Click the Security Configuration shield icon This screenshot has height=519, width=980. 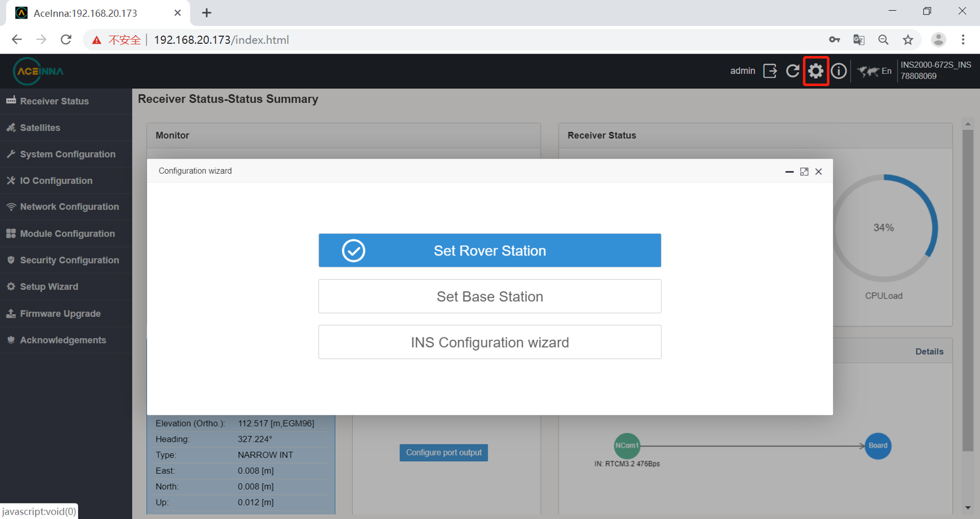(11, 260)
